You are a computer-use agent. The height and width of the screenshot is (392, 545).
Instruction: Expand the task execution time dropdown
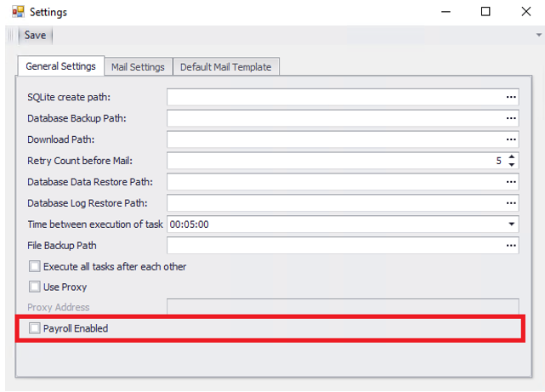pyautogui.click(x=511, y=224)
